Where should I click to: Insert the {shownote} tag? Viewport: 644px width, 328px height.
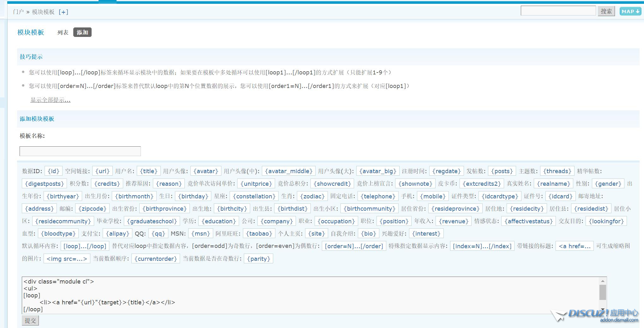[415, 184]
